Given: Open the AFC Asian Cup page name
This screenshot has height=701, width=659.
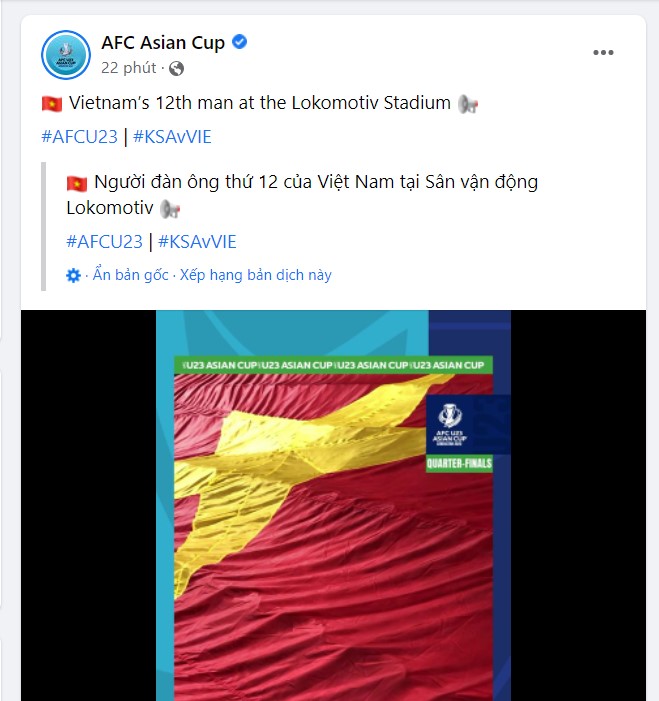Looking at the screenshot, I should [163, 42].
